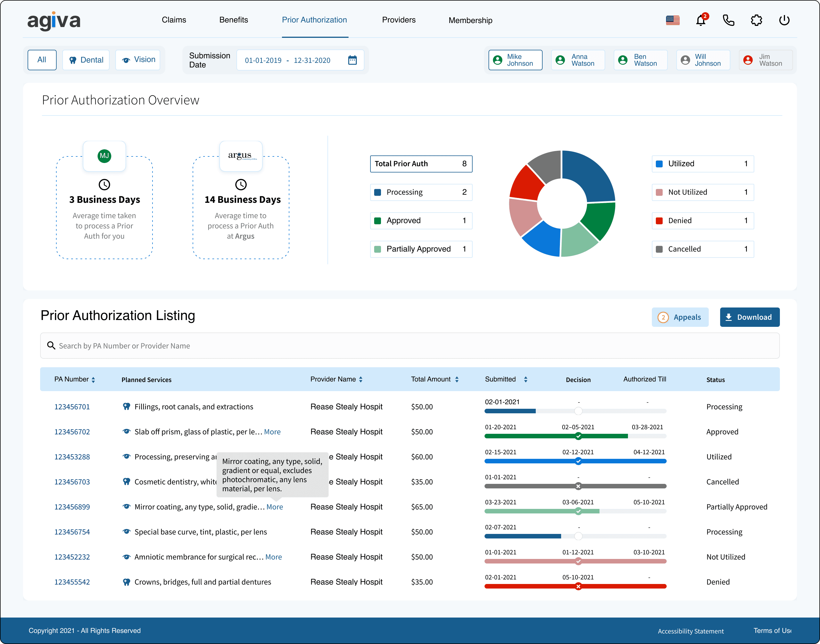The width and height of the screenshot is (820, 644).
Task: Select member Anna Watson
Action: click(x=578, y=60)
